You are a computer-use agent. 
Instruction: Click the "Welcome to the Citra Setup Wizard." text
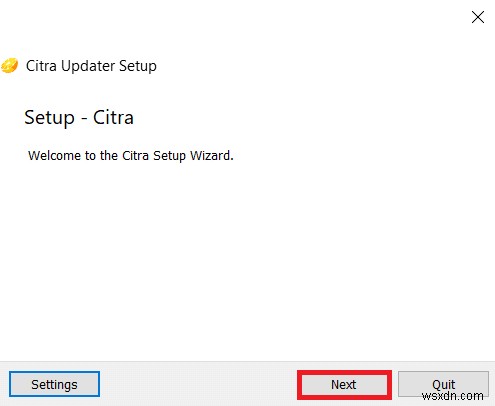pos(131,156)
